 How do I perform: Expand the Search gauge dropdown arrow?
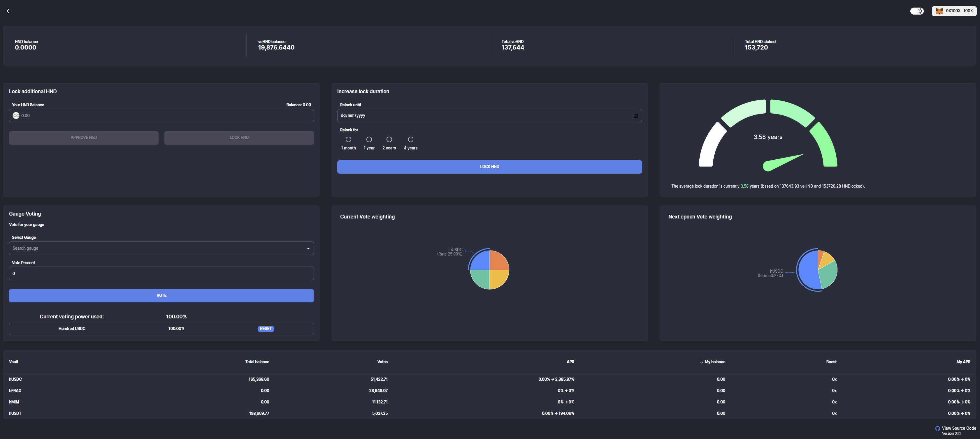pos(308,248)
